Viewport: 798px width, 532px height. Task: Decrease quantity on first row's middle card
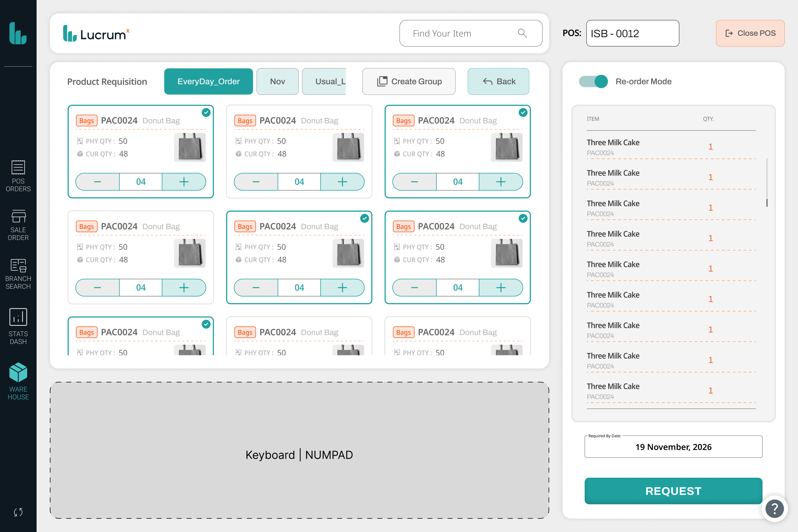[256, 182]
